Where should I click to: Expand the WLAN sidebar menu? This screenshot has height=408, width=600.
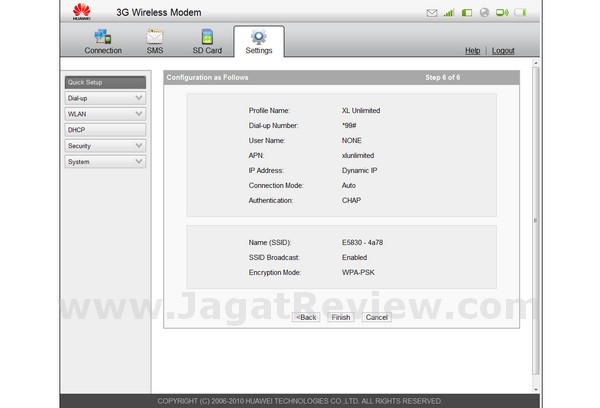click(x=105, y=114)
